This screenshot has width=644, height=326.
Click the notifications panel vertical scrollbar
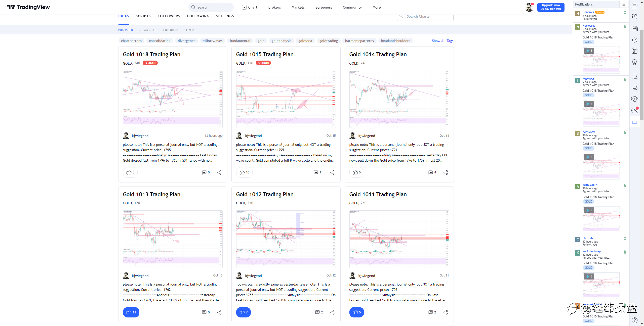(x=641, y=75)
